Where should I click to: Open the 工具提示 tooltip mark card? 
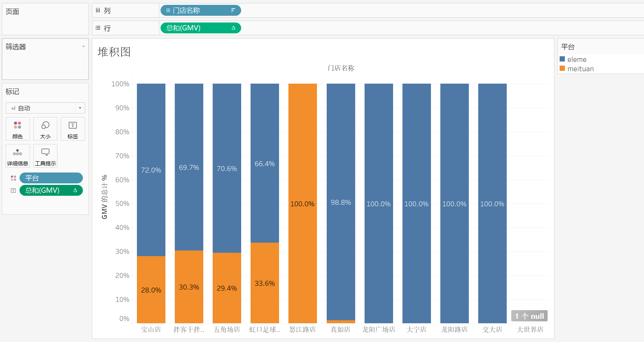point(45,156)
